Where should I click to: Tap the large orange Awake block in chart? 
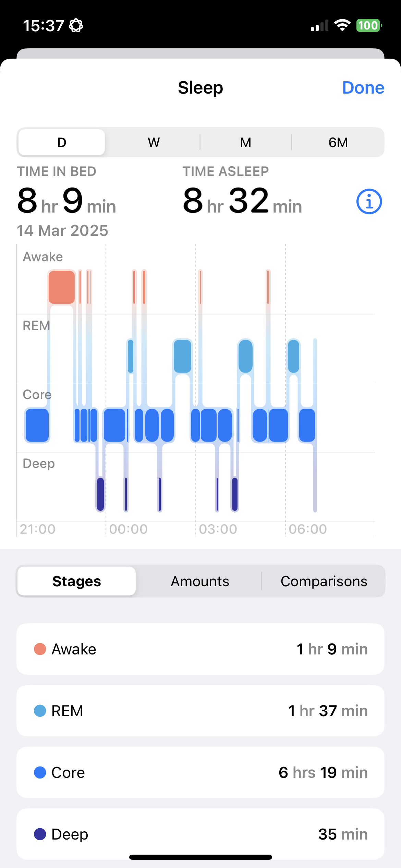coord(62,287)
